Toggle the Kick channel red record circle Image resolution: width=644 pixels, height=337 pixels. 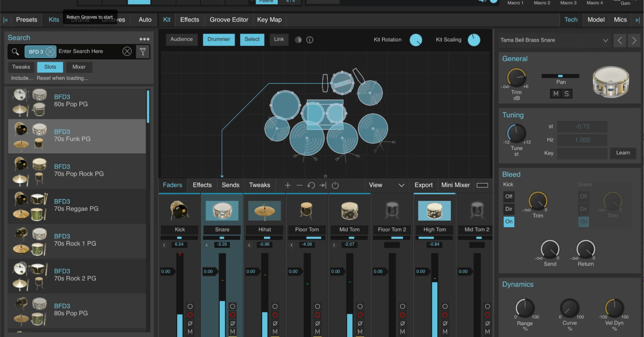pyautogui.click(x=190, y=315)
